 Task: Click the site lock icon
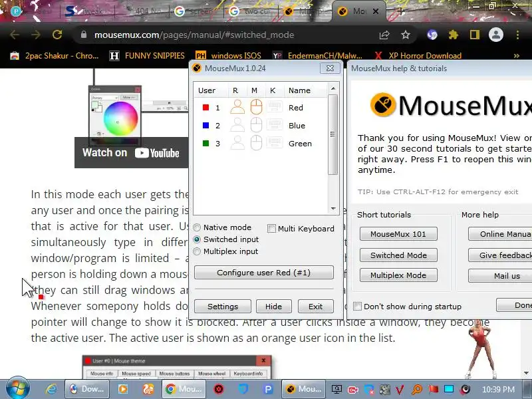[84, 35]
